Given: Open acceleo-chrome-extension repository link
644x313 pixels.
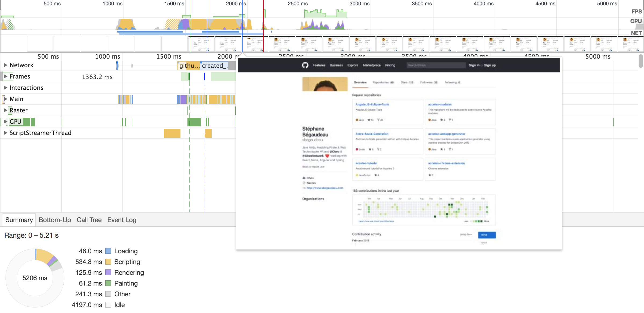Looking at the screenshot, I should tap(446, 163).
